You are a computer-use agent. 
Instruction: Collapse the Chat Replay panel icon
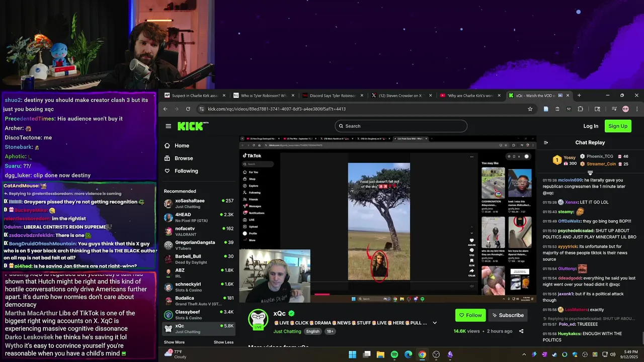546,142
